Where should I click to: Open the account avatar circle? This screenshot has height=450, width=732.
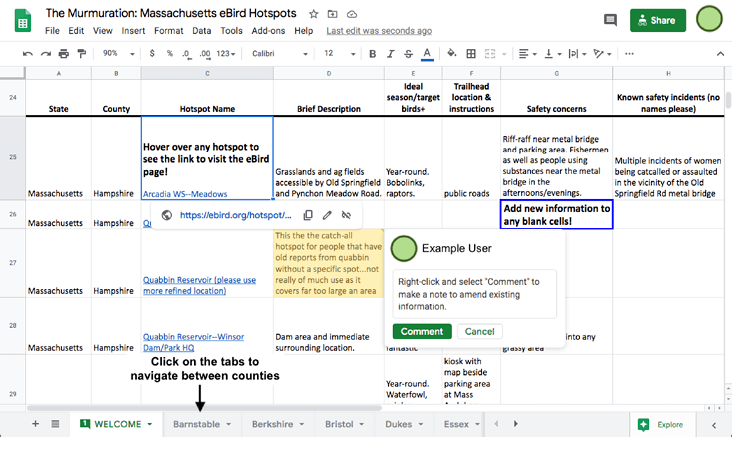pyautogui.click(x=709, y=19)
